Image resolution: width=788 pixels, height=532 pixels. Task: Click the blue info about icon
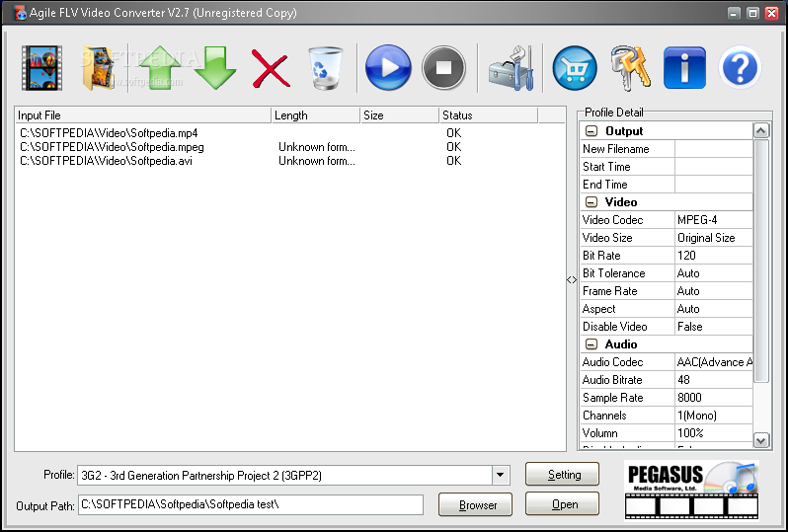[x=684, y=68]
